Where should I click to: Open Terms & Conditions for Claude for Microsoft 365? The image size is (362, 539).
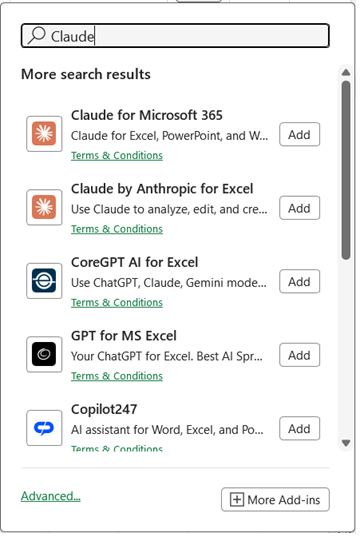coord(117,156)
